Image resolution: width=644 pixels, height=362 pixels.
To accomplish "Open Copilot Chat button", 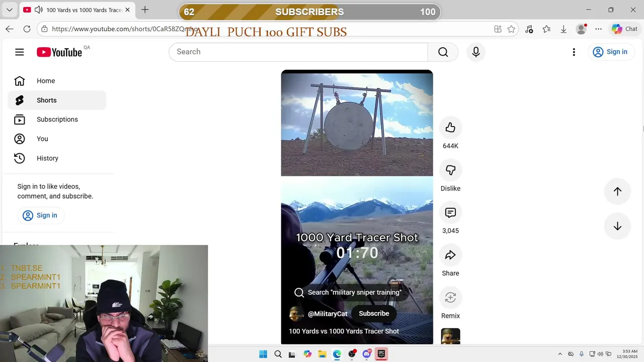I will coord(624,29).
